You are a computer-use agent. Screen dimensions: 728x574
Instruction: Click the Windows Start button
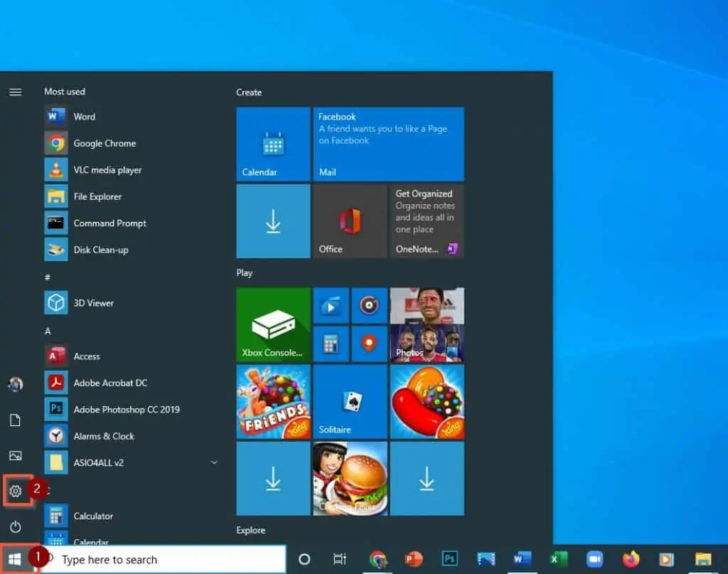tap(15, 559)
